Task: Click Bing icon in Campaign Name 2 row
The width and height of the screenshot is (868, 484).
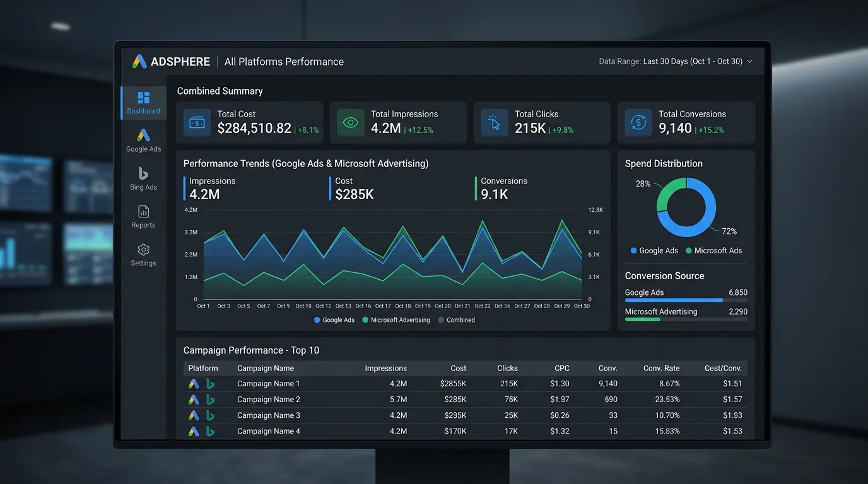Action: [210, 400]
